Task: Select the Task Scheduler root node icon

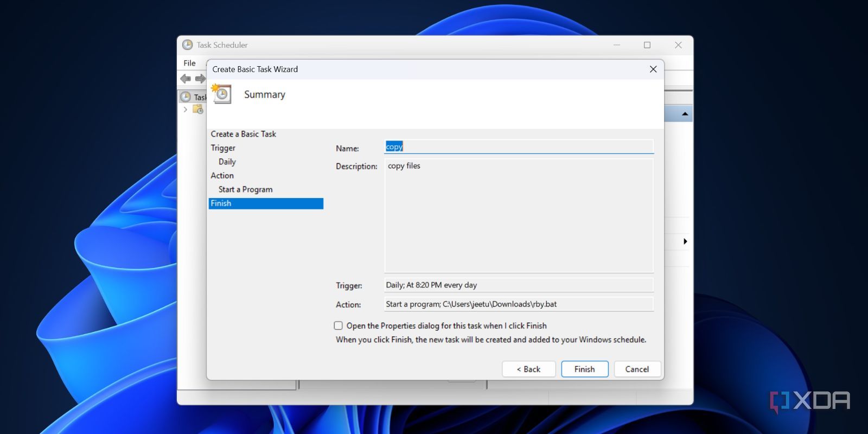Action: tap(186, 97)
